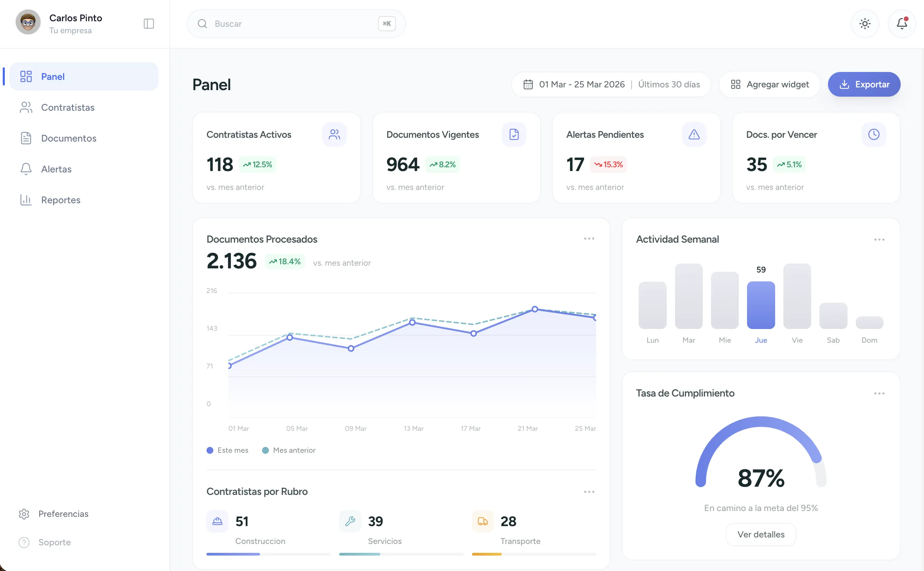Select the Jue bar in Actividad Semanal
The image size is (924, 571).
coord(761,305)
